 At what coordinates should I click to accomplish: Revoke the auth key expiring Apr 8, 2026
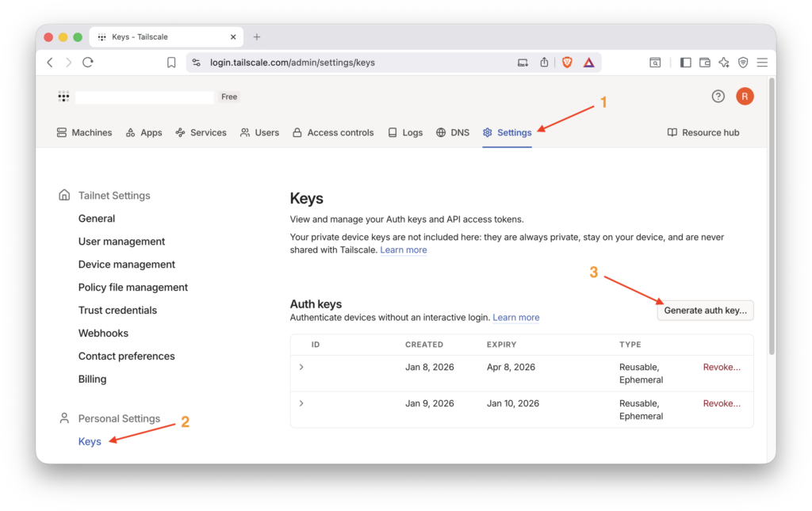pyautogui.click(x=722, y=367)
